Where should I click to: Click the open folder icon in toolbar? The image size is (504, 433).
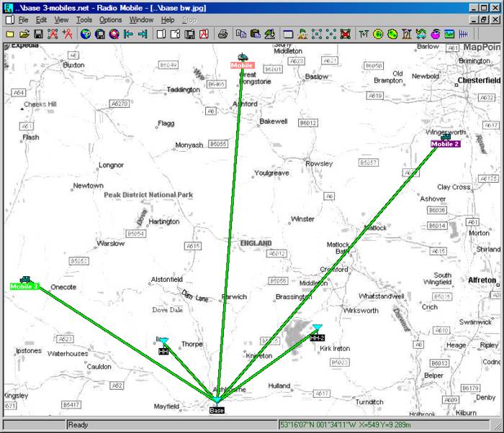click(x=23, y=34)
